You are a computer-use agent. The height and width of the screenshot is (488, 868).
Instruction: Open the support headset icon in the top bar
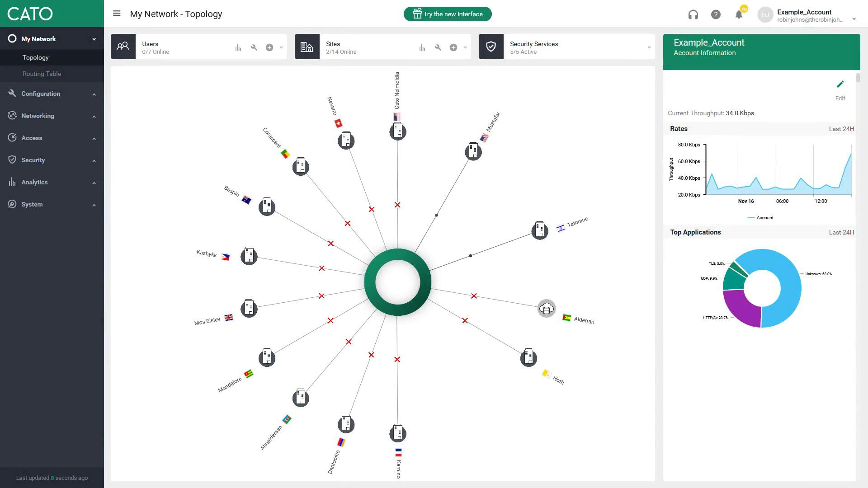point(693,14)
